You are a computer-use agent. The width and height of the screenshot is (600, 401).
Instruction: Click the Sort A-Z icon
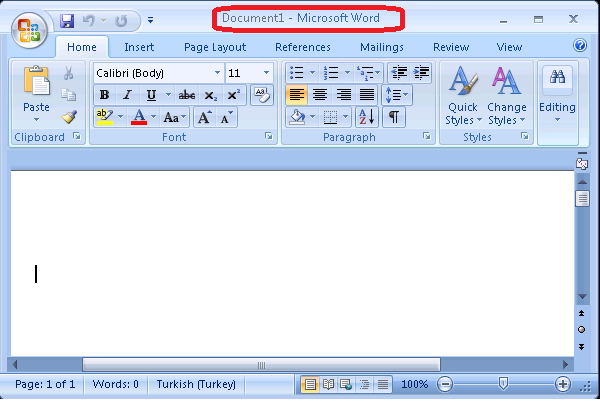(x=366, y=117)
